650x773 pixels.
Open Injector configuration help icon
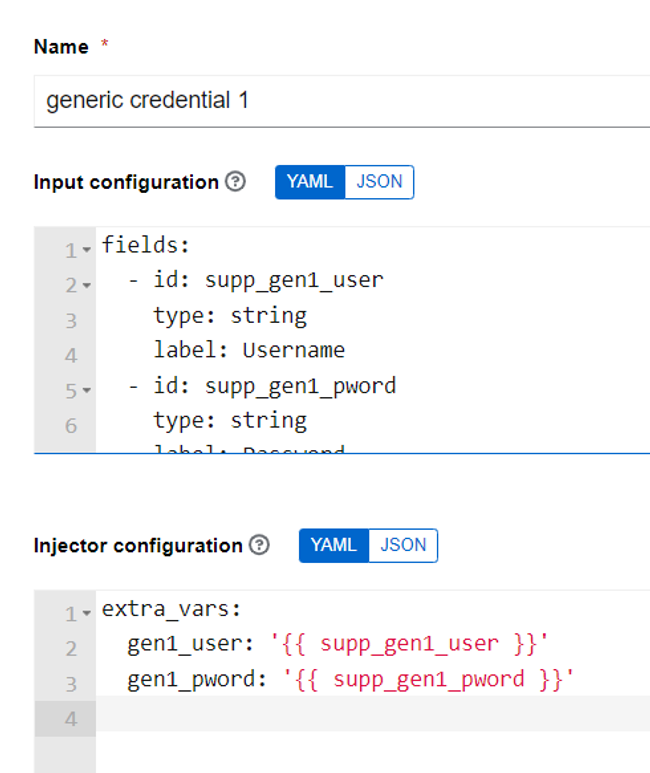pyautogui.click(x=259, y=545)
